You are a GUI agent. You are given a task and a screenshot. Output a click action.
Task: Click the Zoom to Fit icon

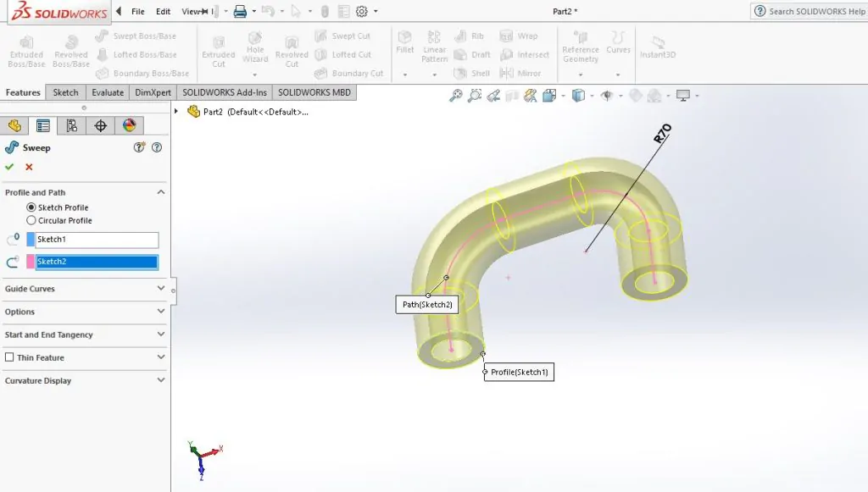(x=455, y=96)
